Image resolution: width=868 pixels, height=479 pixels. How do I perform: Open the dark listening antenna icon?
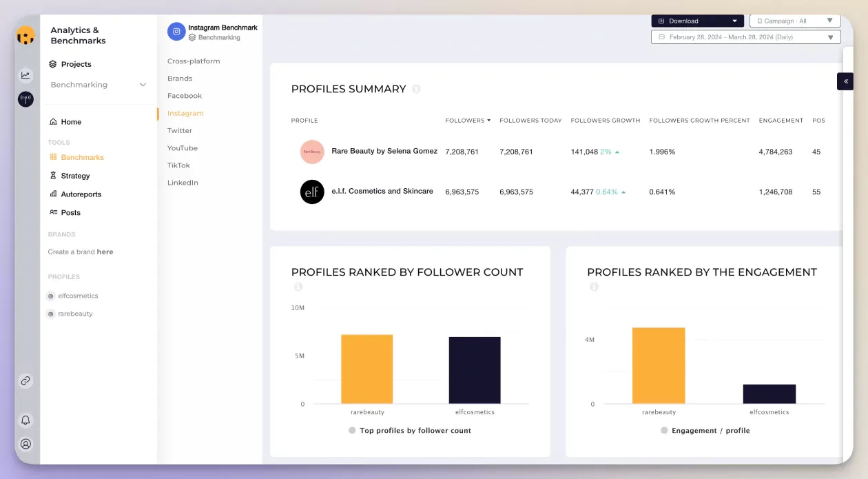point(25,99)
